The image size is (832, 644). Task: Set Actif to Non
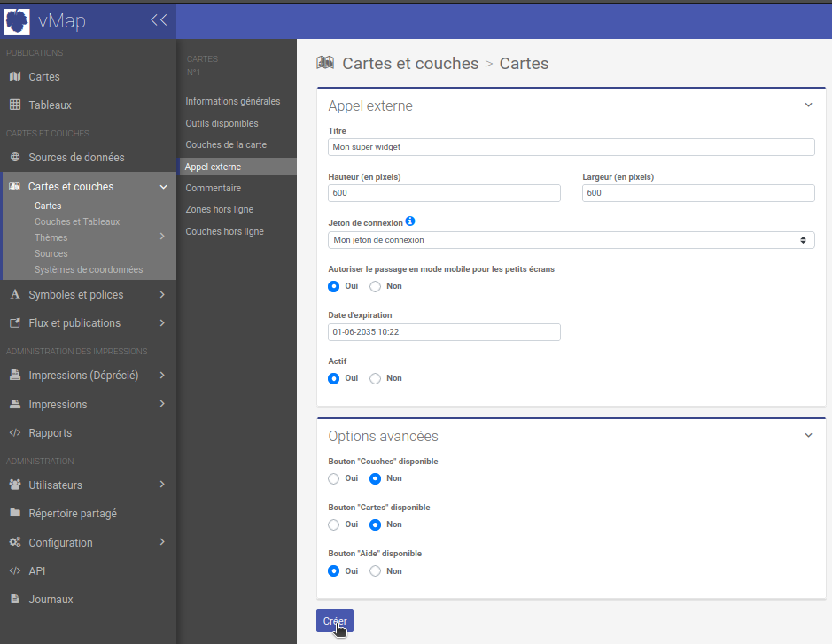376,378
